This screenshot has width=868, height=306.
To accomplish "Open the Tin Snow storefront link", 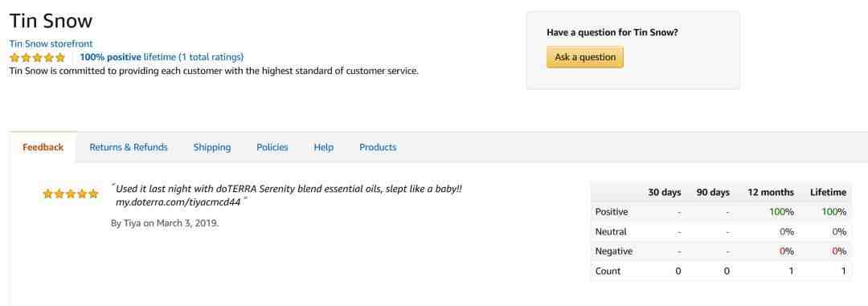I will point(51,43).
